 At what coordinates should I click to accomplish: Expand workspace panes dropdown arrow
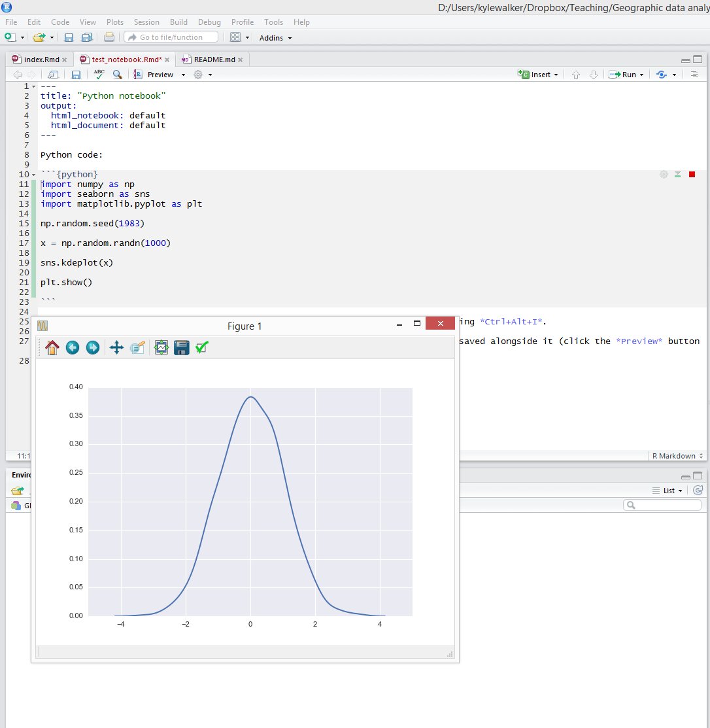pyautogui.click(x=247, y=37)
